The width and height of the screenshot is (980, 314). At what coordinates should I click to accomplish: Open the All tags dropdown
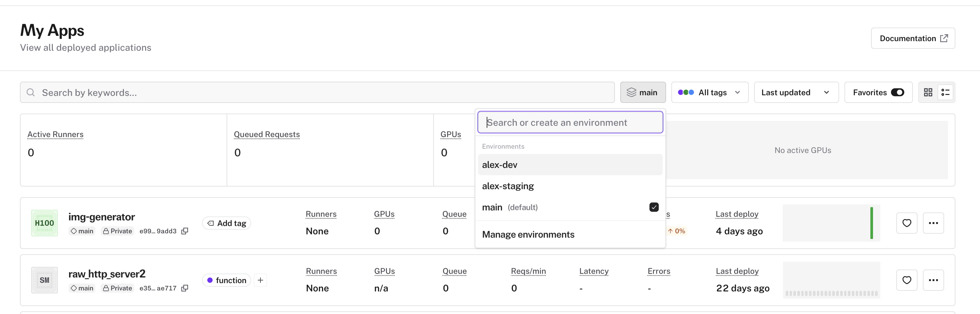pyautogui.click(x=710, y=92)
